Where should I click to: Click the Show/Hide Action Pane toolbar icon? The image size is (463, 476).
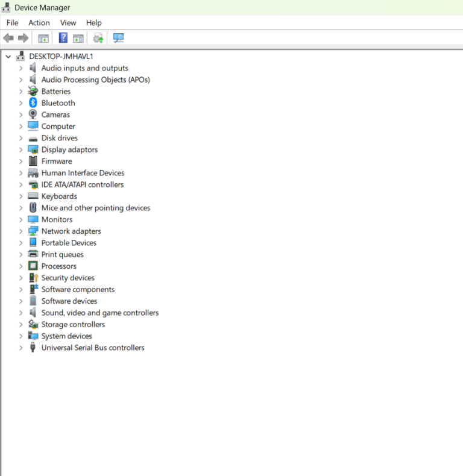[78, 38]
